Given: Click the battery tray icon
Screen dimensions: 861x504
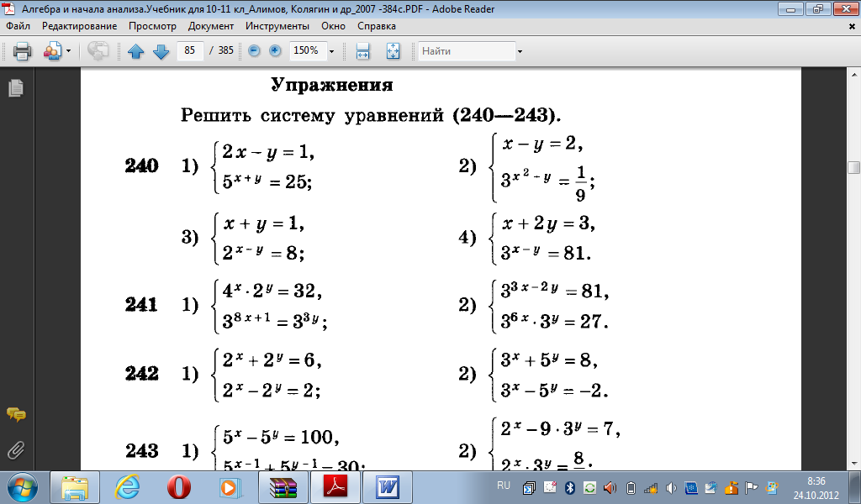Looking at the screenshot, I should pyautogui.click(x=631, y=487).
